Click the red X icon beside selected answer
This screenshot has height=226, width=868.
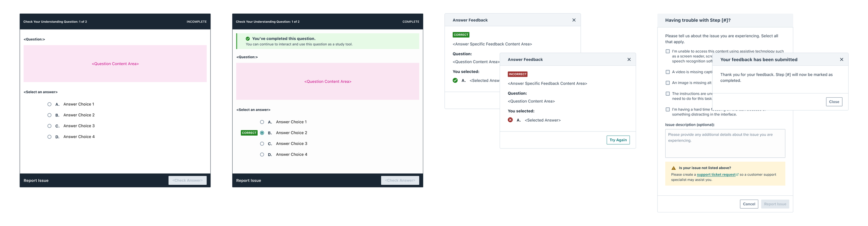[x=510, y=120]
